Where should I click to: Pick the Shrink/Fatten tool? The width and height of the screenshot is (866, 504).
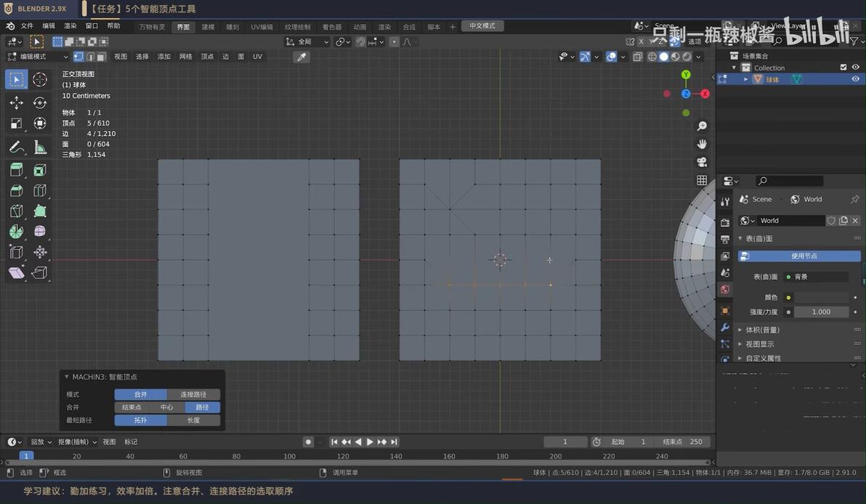pos(40,252)
